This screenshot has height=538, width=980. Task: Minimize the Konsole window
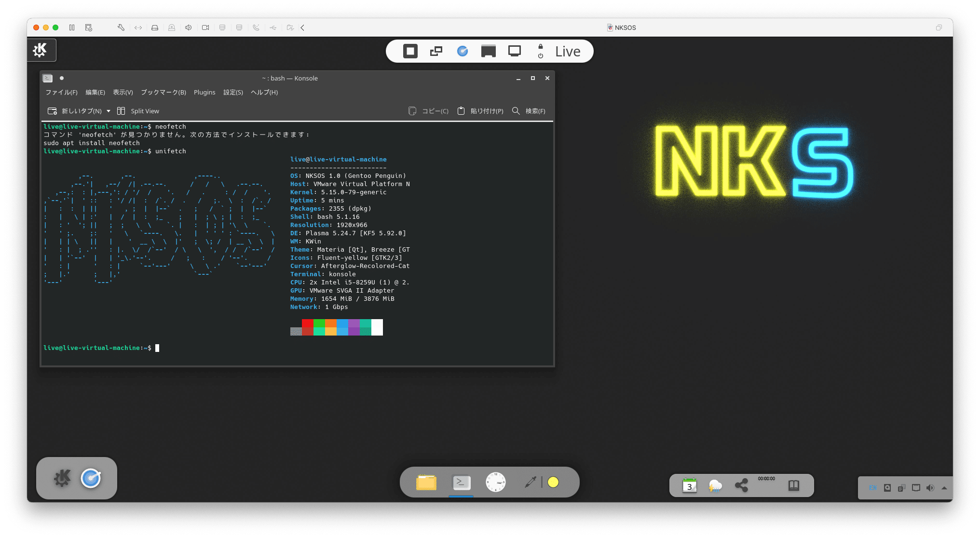point(518,78)
